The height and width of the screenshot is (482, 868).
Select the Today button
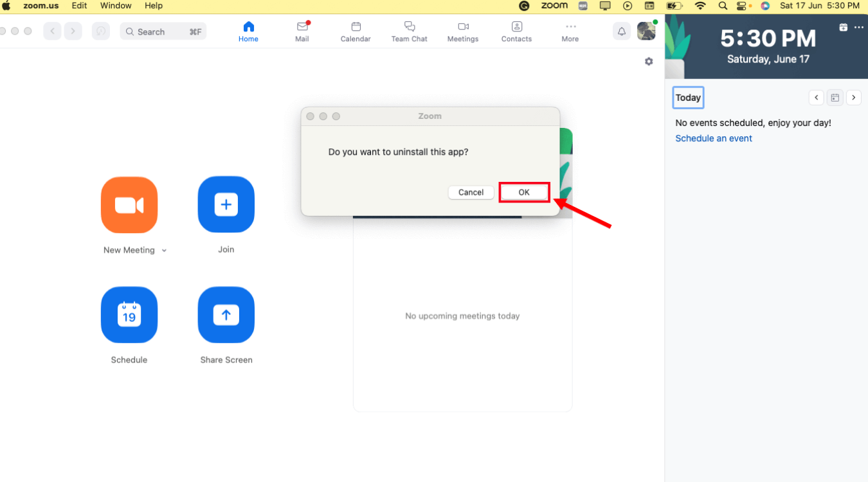pos(688,98)
